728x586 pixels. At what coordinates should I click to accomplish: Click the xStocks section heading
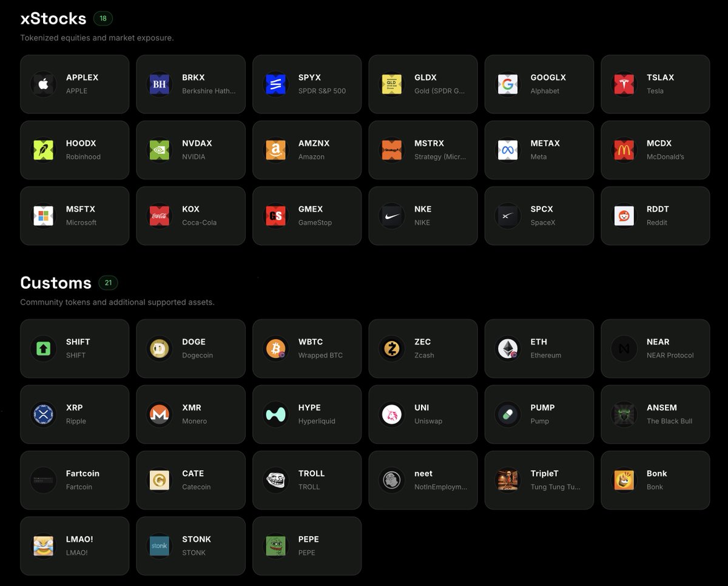(x=53, y=19)
